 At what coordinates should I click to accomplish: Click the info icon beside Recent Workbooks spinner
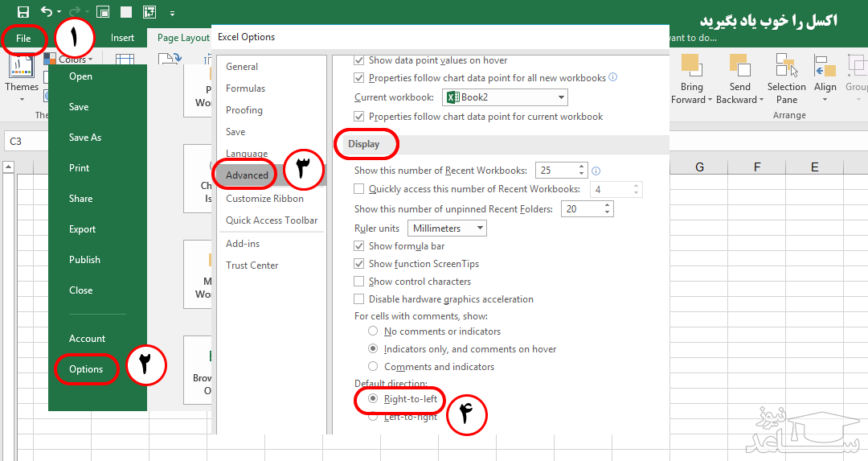click(x=596, y=171)
